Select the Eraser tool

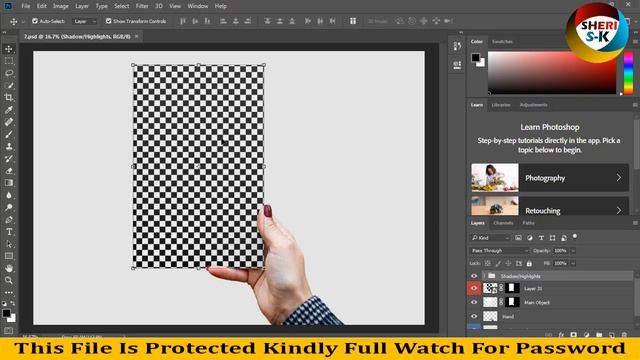[9, 171]
